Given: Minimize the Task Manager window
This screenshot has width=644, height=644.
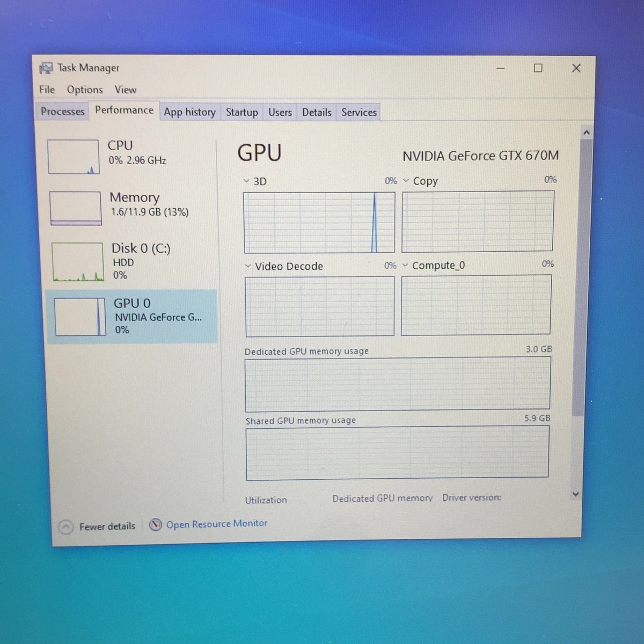Looking at the screenshot, I should point(501,68).
